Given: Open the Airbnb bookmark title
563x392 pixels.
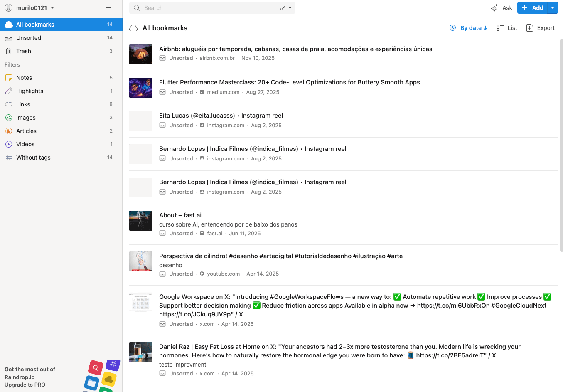Looking at the screenshot, I should pyautogui.click(x=296, y=49).
